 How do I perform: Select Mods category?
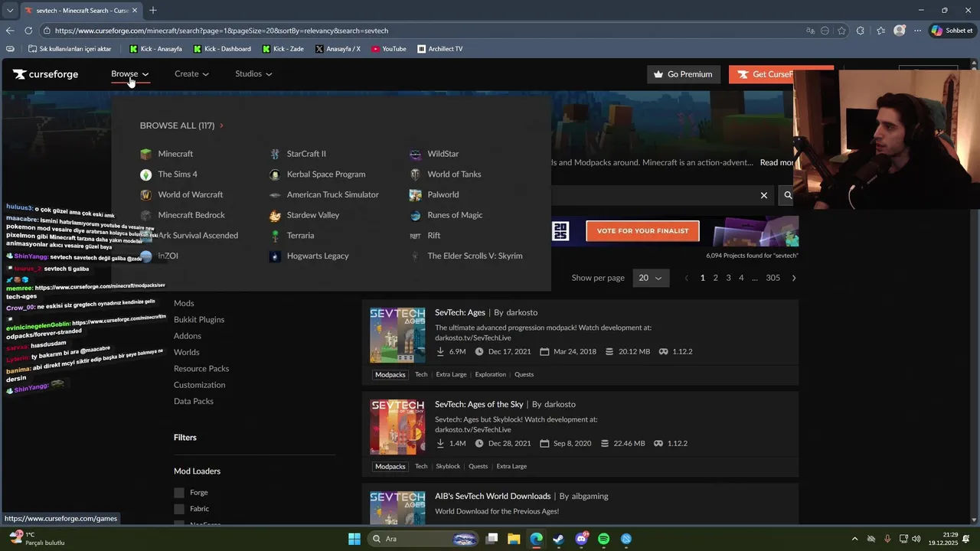point(184,303)
